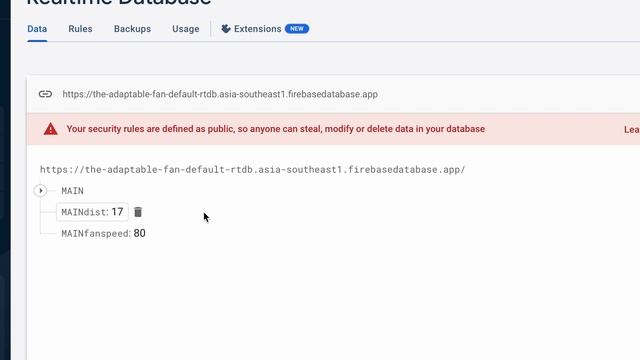Click the MAINfanspeed key name
The width and height of the screenshot is (640, 360).
95,233
